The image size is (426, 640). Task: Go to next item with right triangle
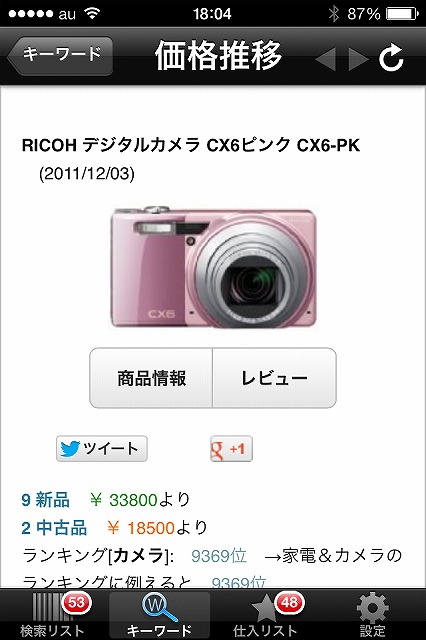click(x=359, y=59)
